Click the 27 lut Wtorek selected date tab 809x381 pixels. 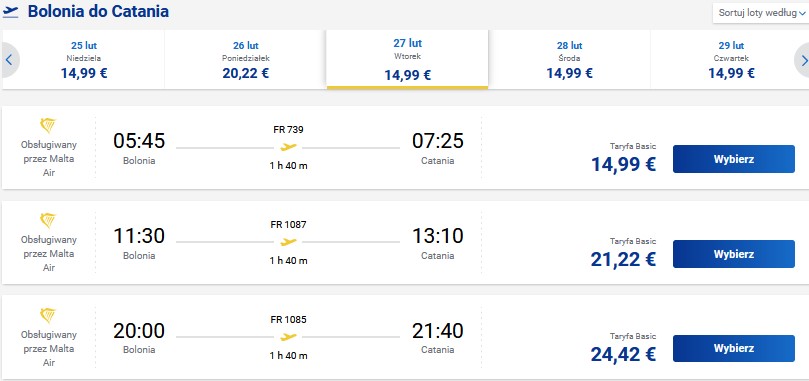click(408, 59)
